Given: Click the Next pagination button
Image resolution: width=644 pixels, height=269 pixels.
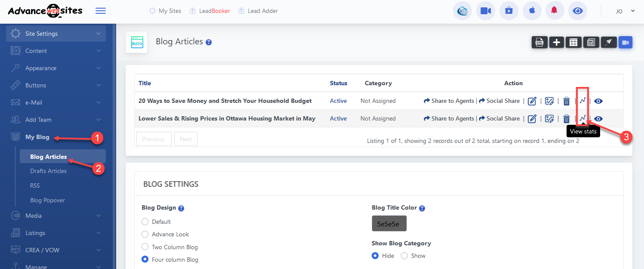Looking at the screenshot, I should [186, 139].
